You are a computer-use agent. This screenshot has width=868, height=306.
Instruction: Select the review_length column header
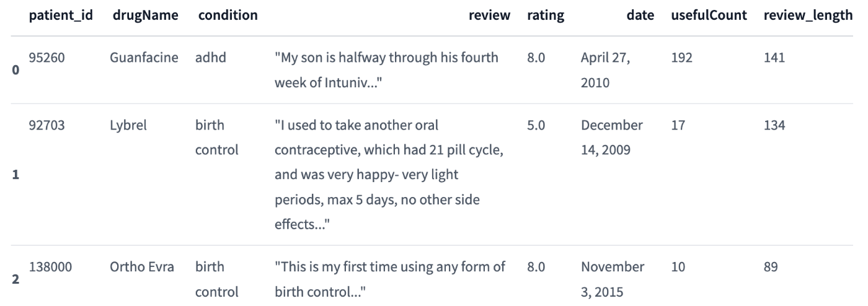tap(808, 15)
